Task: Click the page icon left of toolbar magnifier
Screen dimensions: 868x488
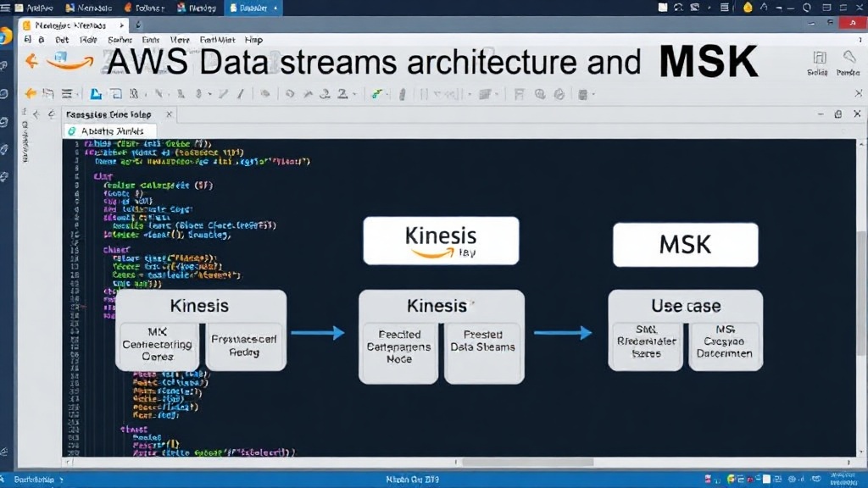Action: tap(519, 94)
